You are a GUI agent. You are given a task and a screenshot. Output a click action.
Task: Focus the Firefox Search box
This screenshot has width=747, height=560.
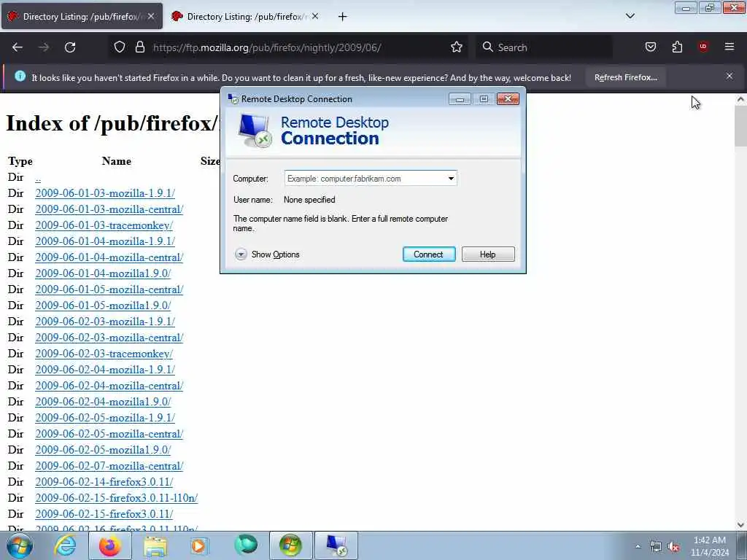pos(543,47)
